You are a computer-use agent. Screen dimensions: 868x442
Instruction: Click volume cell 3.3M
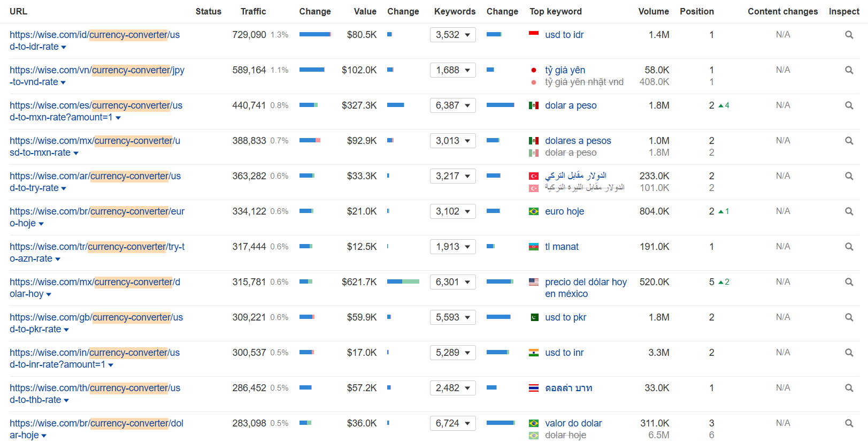pyautogui.click(x=659, y=353)
